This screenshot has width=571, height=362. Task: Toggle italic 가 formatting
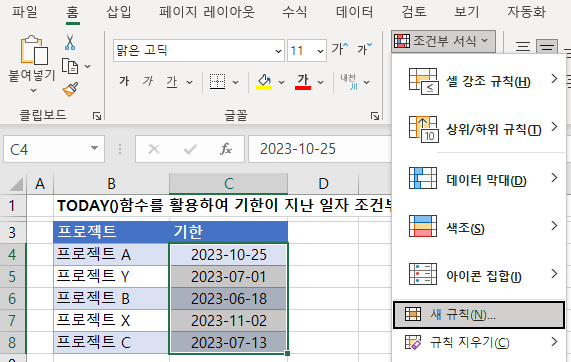[x=148, y=81]
